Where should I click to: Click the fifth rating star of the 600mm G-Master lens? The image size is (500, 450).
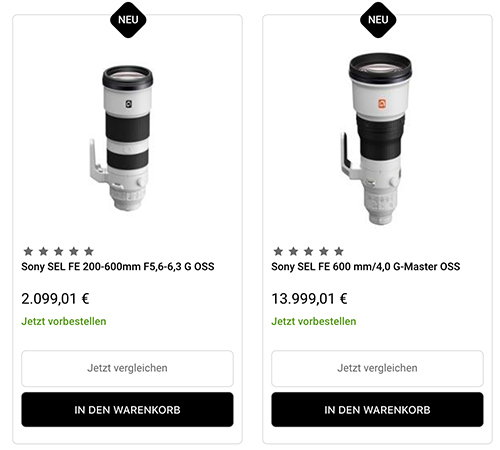point(339,251)
